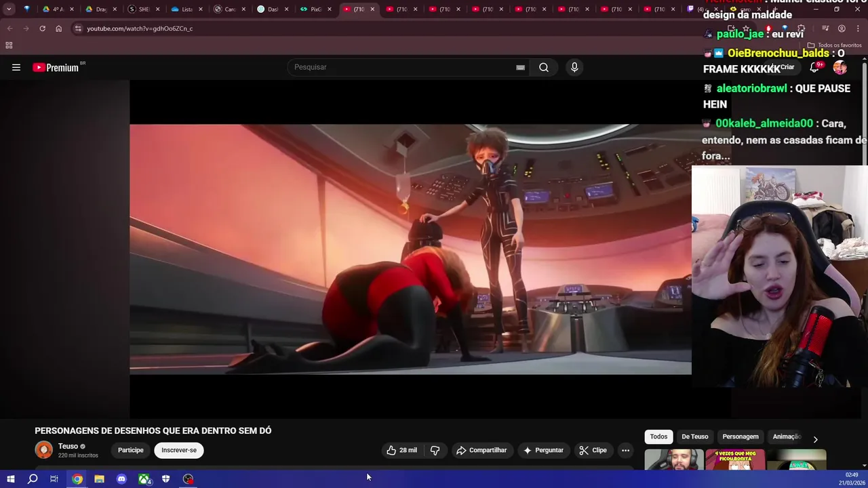Click the Chrome address bar URL
This screenshot has width=868, height=488.
[140, 28]
